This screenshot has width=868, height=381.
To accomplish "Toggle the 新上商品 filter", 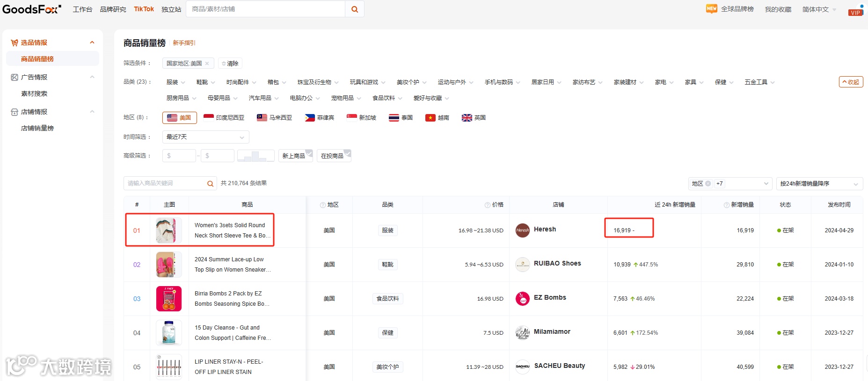I will click(296, 156).
